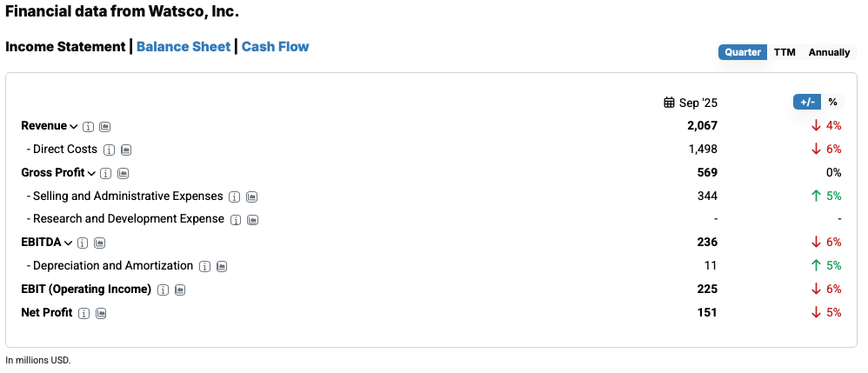Open chart for EBIT (Operating Income)
This screenshot has height=373, width=868.
pyautogui.click(x=179, y=290)
